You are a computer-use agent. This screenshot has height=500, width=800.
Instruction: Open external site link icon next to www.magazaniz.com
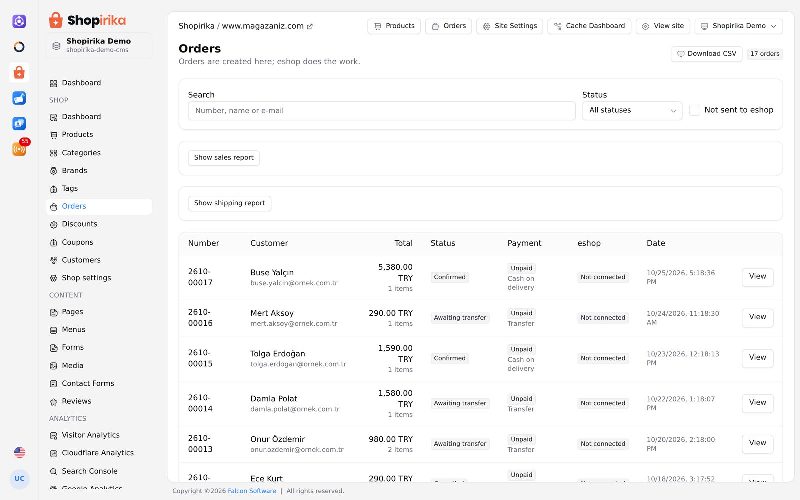click(310, 27)
